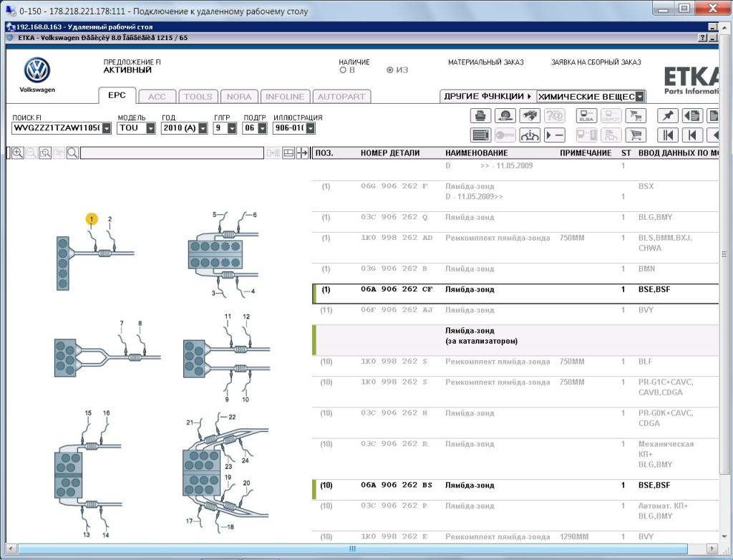The height and width of the screenshot is (560, 733).
Task: Click the triangle and dash icon
Action: click(x=555, y=135)
